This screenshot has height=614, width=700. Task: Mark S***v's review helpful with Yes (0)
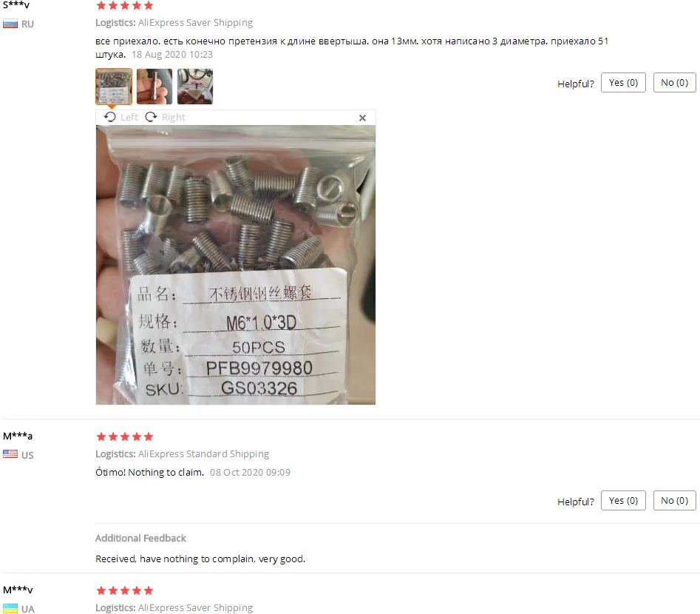point(623,83)
